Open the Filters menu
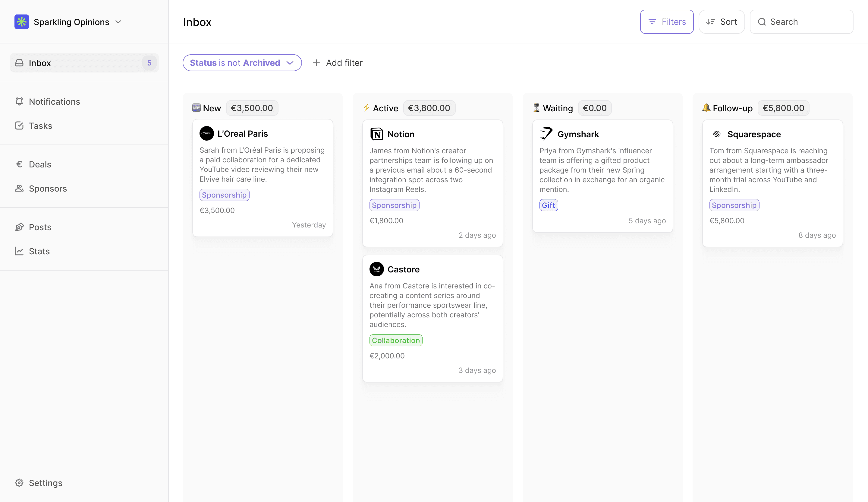 coord(666,21)
